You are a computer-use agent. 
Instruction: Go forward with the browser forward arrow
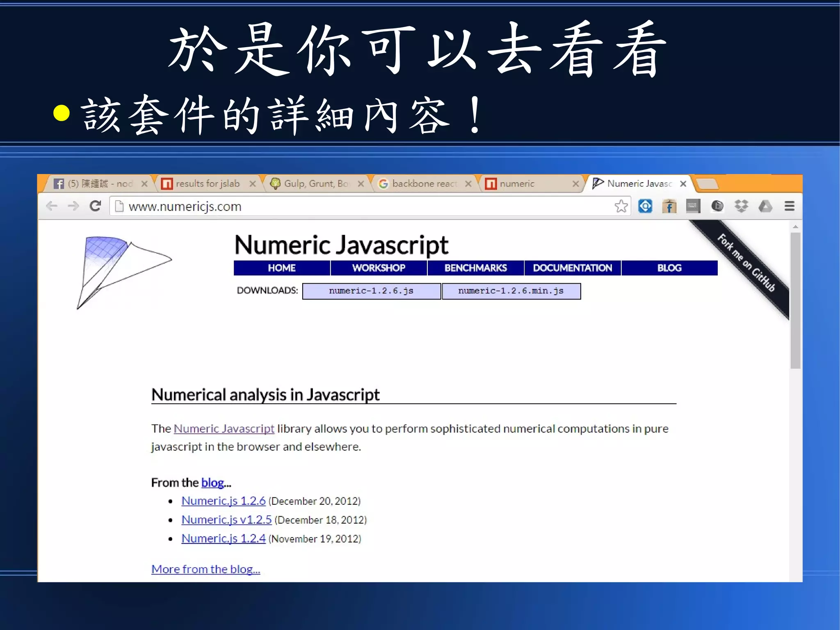pyautogui.click(x=73, y=206)
